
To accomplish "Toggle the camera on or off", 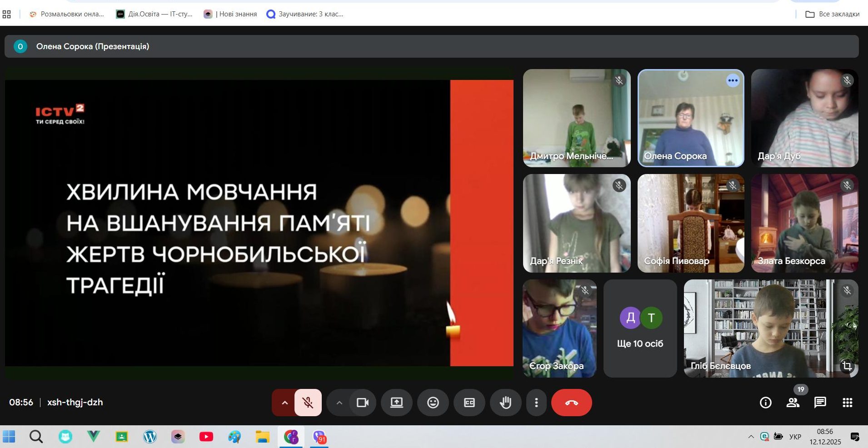I will [x=362, y=403].
